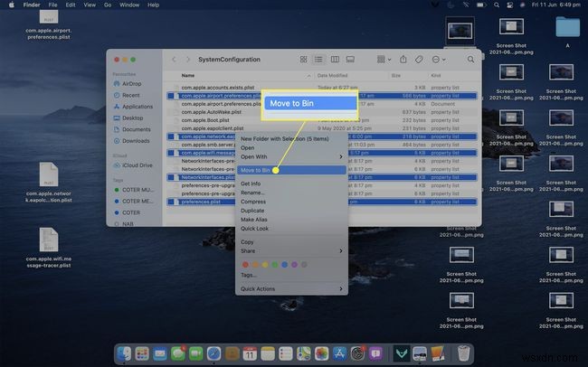Select Compress from the context menu
The image size is (588, 367).
(x=255, y=202)
